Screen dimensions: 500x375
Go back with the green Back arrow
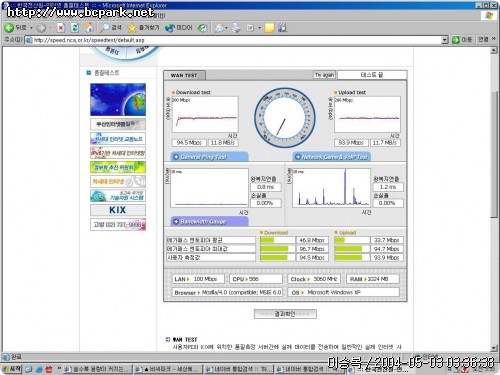point(16,28)
